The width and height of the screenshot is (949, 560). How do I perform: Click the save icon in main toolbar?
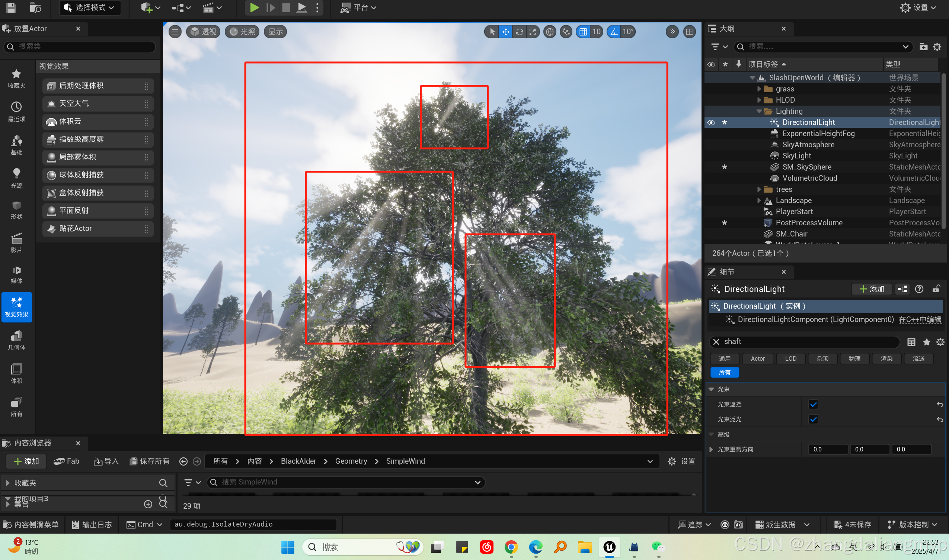[11, 7]
